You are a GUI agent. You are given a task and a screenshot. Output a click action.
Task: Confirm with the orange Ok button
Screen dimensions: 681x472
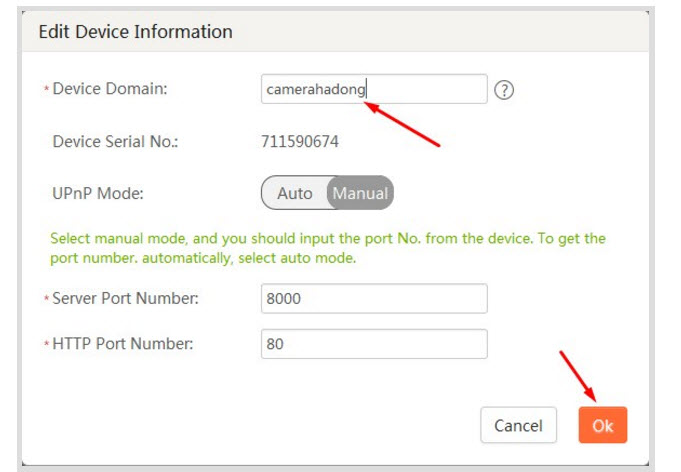click(x=602, y=425)
